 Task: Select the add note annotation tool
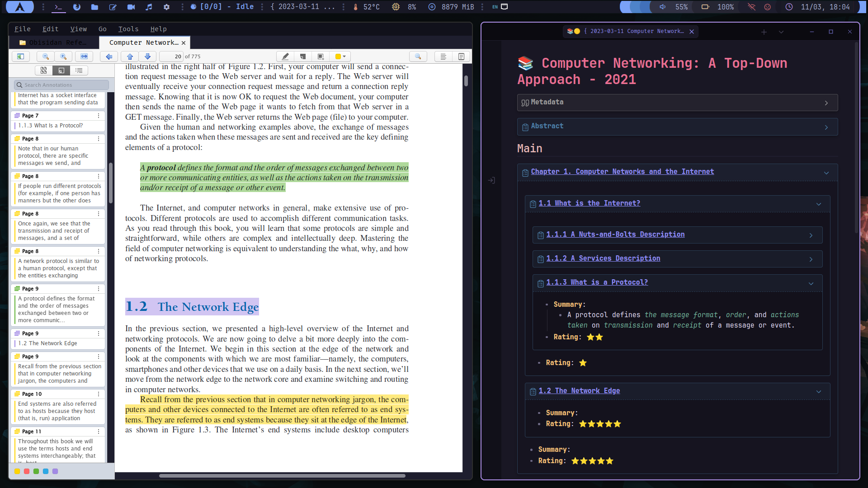tap(303, 56)
